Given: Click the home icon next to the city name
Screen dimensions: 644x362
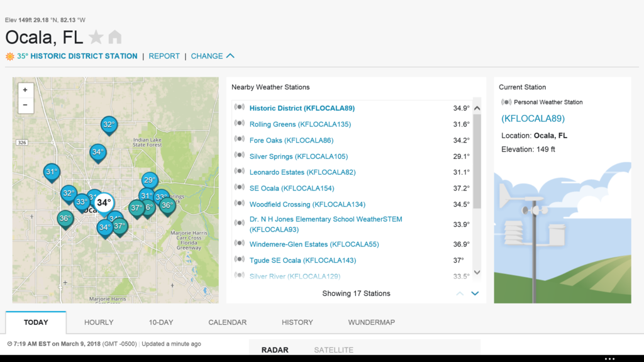Looking at the screenshot, I should click(x=114, y=37).
